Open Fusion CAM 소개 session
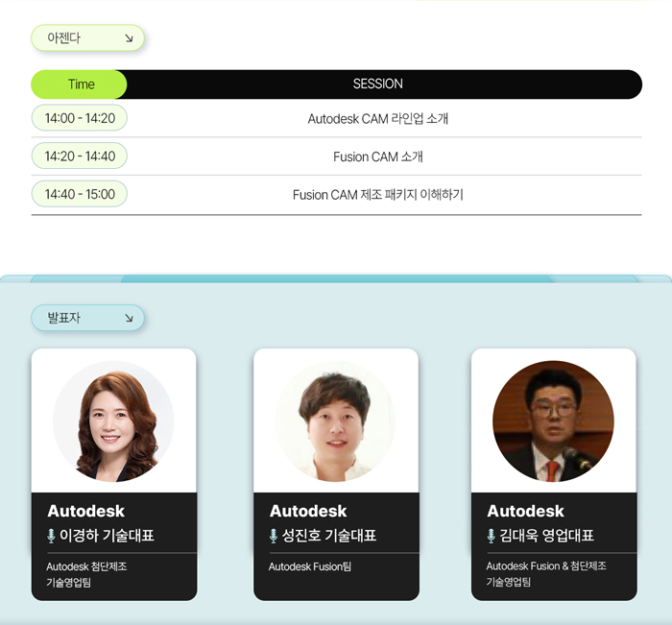Screen dimensions: 672x625 378,156
